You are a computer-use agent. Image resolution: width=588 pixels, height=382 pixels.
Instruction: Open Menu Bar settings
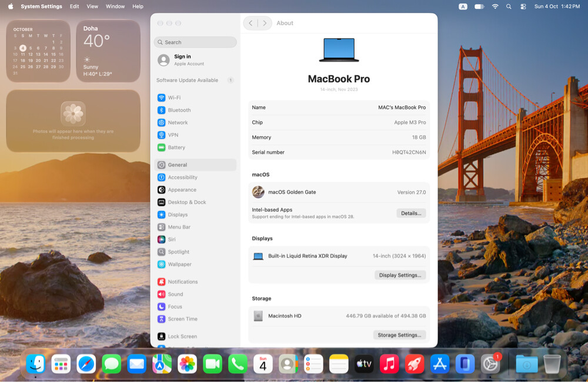coord(195,227)
